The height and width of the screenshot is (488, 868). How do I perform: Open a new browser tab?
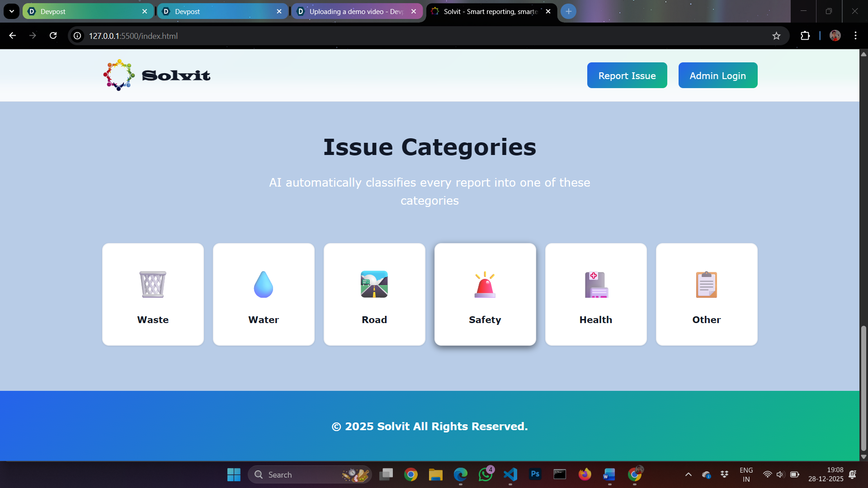click(x=568, y=11)
